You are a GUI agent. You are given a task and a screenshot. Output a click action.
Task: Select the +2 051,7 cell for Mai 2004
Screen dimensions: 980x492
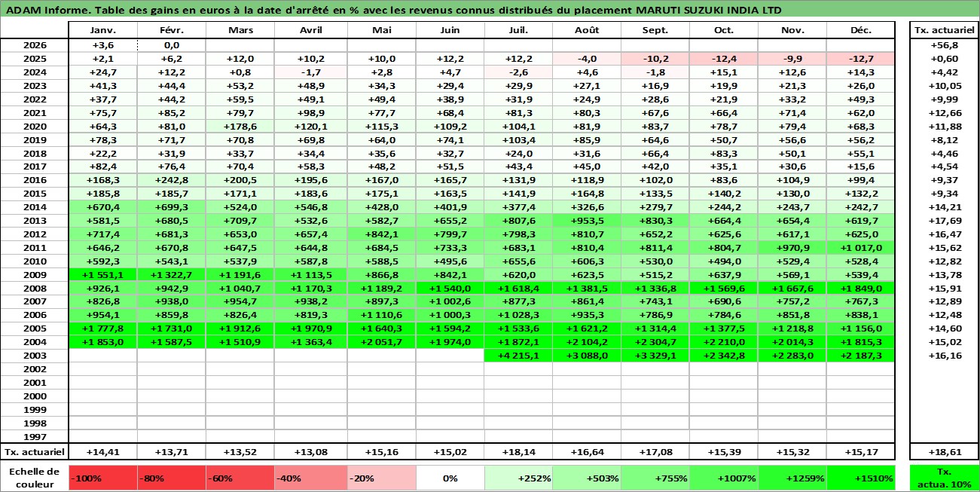(x=381, y=342)
